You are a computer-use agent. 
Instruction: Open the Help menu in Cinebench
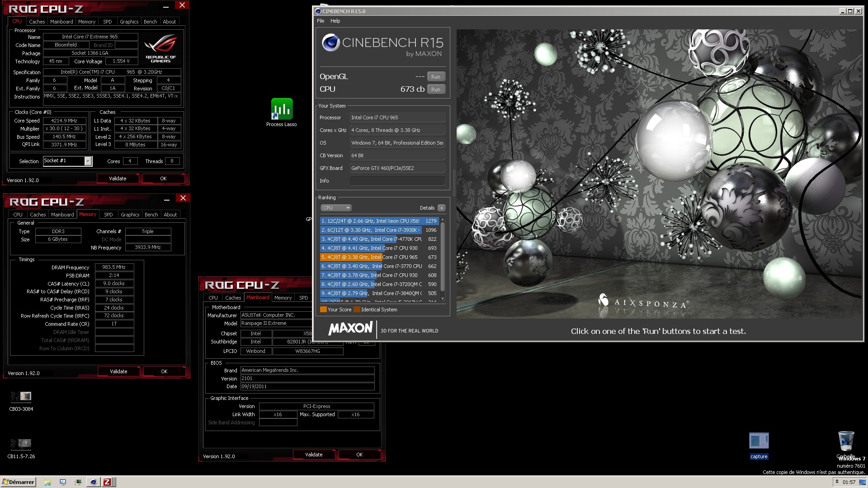click(x=335, y=21)
